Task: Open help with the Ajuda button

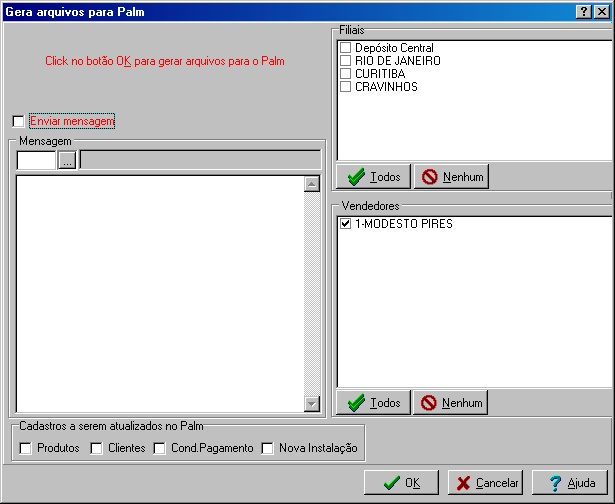Action: (570, 483)
